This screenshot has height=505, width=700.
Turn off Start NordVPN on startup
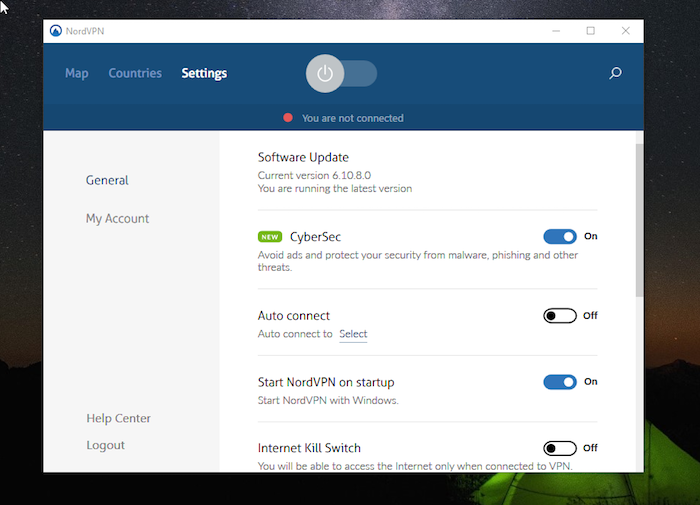560,382
